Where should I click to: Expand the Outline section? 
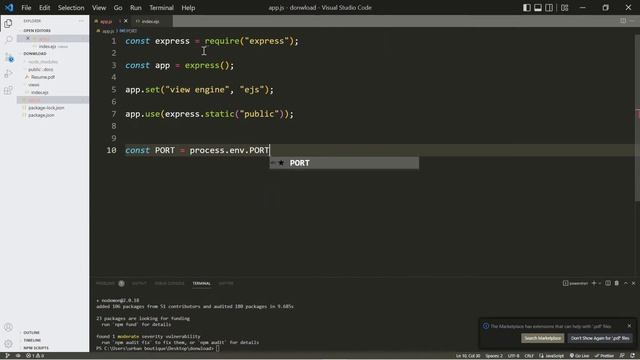click(x=31, y=333)
